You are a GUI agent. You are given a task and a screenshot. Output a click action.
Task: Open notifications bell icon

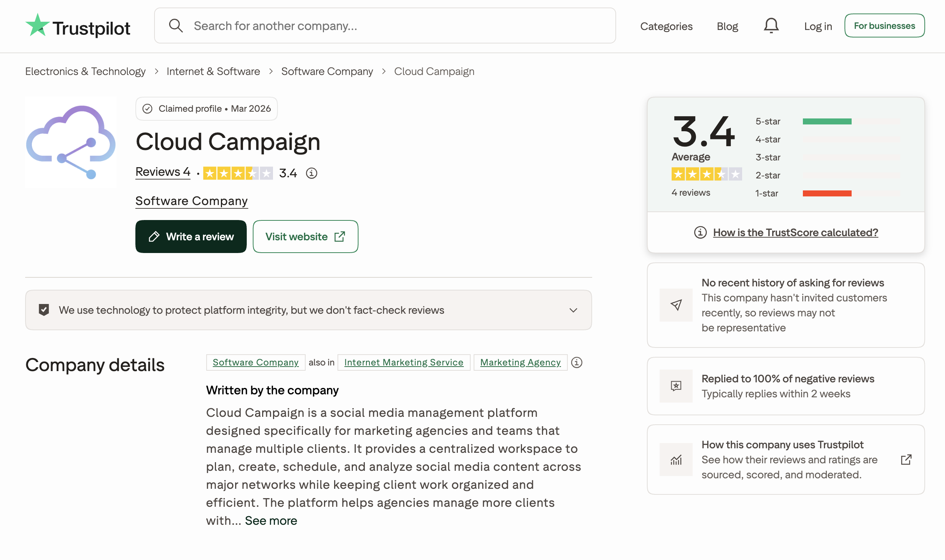pos(771,25)
